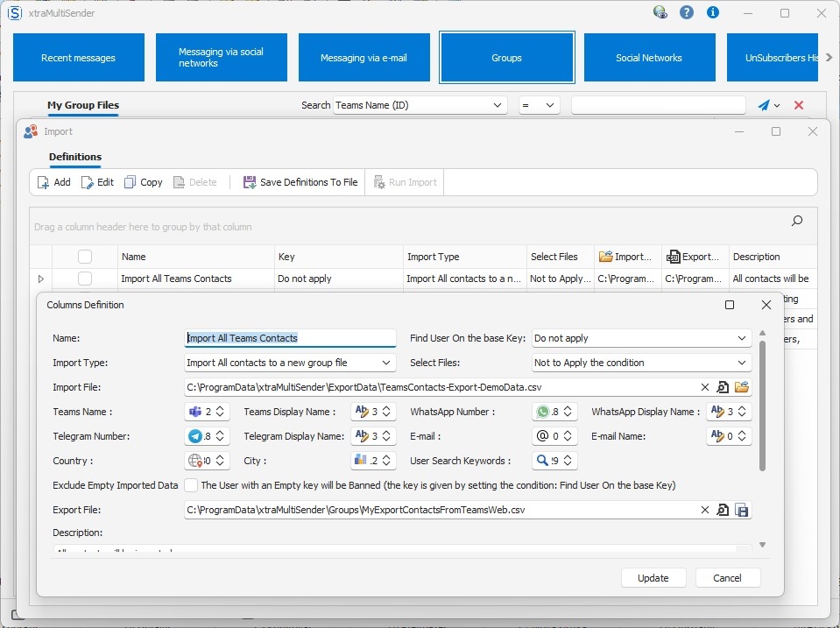Open the grid search magnifier icon
This screenshot has width=840, height=628.
[797, 221]
